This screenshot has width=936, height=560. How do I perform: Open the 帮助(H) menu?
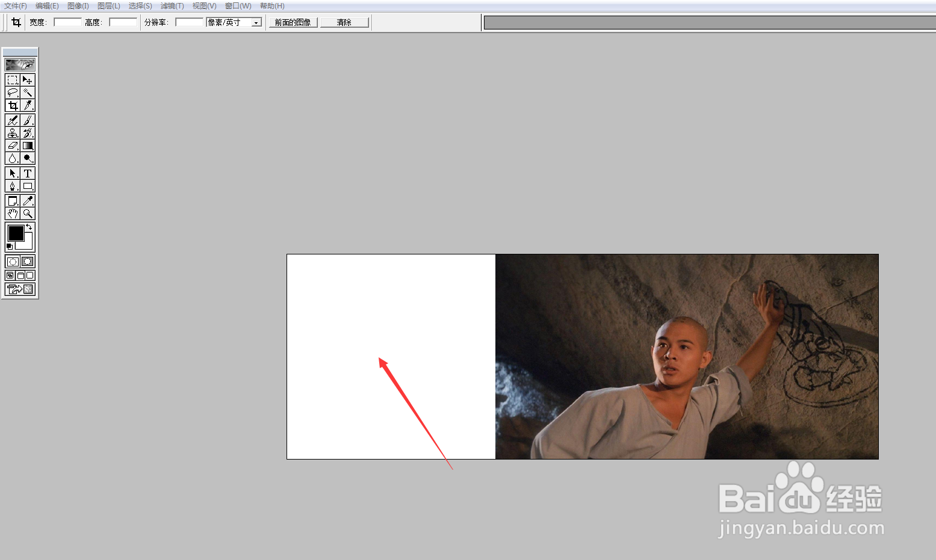coord(272,6)
